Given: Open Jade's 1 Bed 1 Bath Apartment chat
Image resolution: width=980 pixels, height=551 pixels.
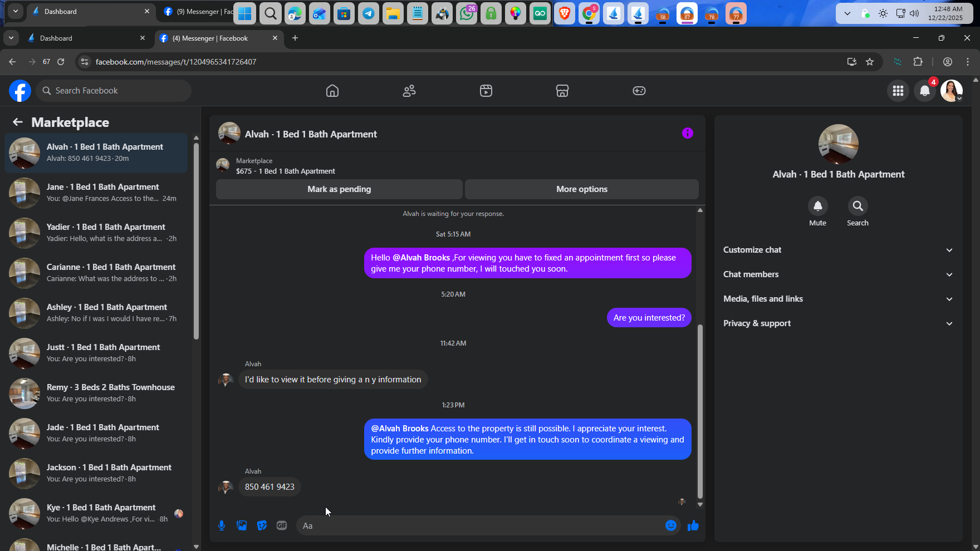Looking at the screenshot, I should [x=96, y=434].
